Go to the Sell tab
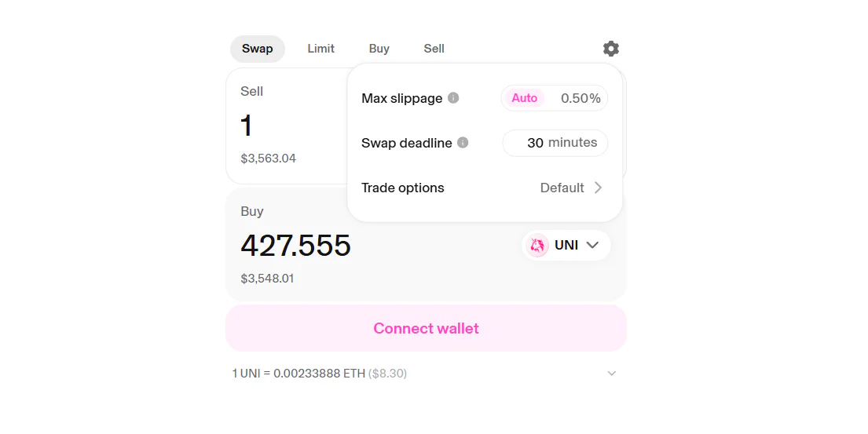 (x=434, y=49)
